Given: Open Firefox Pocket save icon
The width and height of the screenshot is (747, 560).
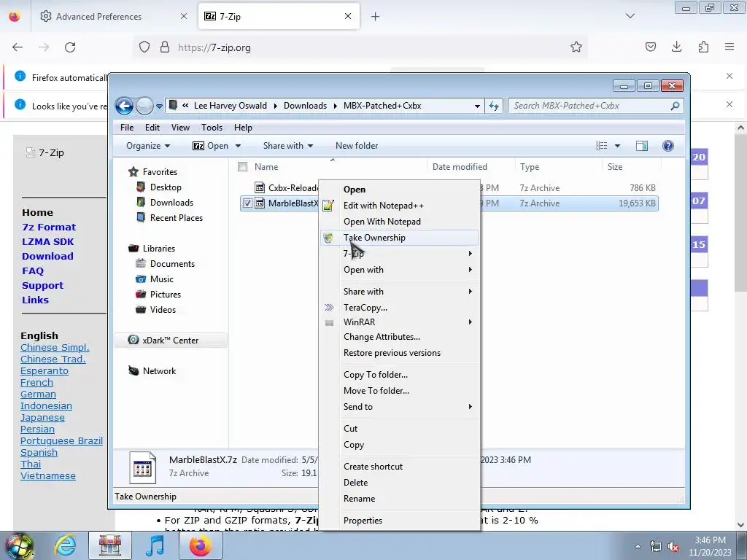Looking at the screenshot, I should pyautogui.click(x=650, y=47).
